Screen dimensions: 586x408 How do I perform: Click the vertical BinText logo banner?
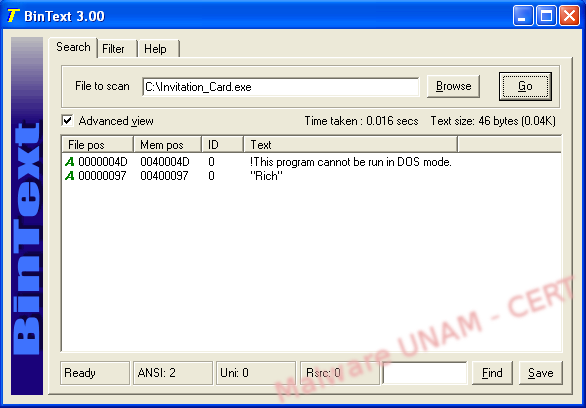[x=27, y=216]
